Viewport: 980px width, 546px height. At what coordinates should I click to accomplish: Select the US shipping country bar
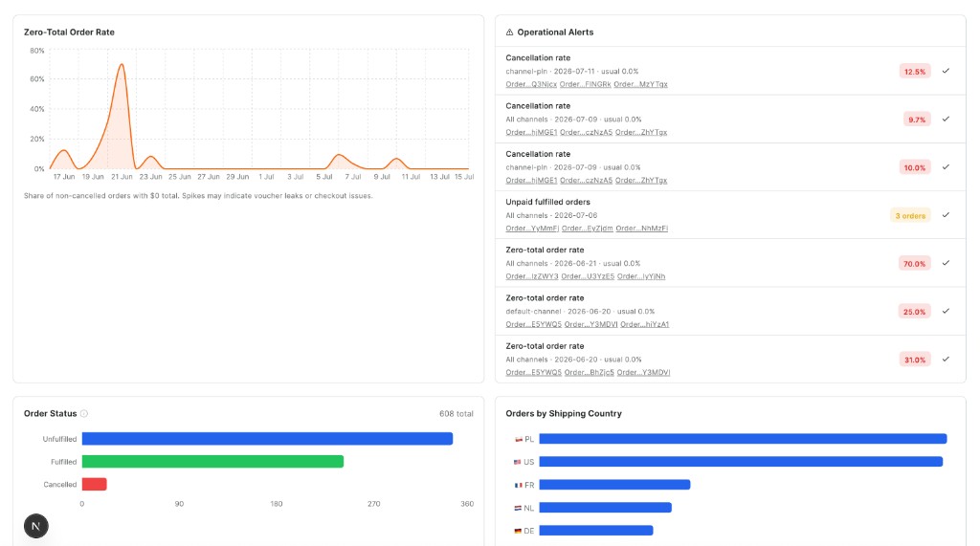(x=742, y=462)
